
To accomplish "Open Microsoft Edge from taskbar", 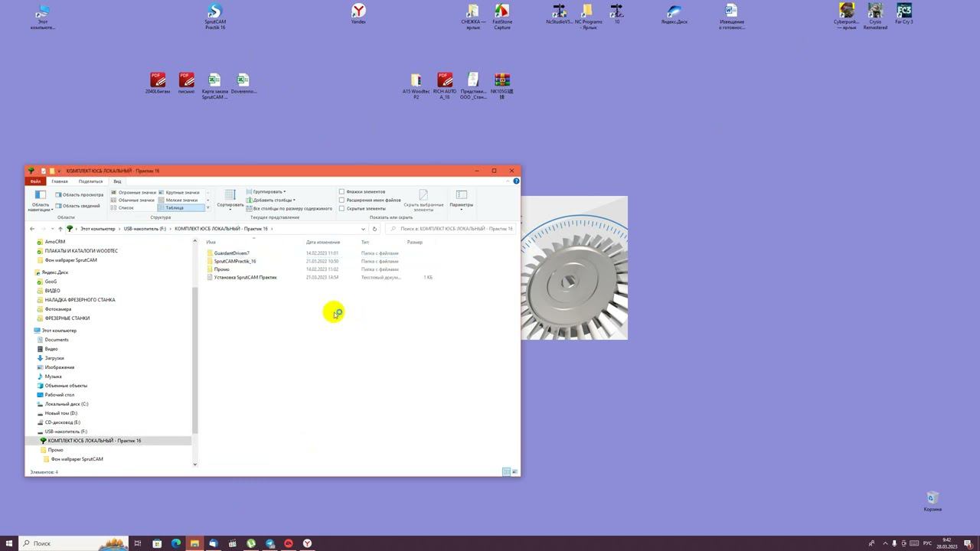I will click(x=175, y=543).
